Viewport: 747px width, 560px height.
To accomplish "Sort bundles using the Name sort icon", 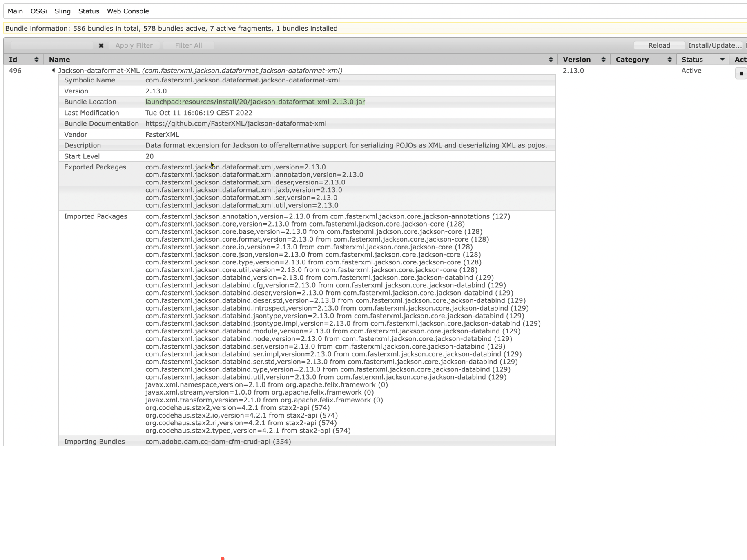I will pyautogui.click(x=551, y=59).
